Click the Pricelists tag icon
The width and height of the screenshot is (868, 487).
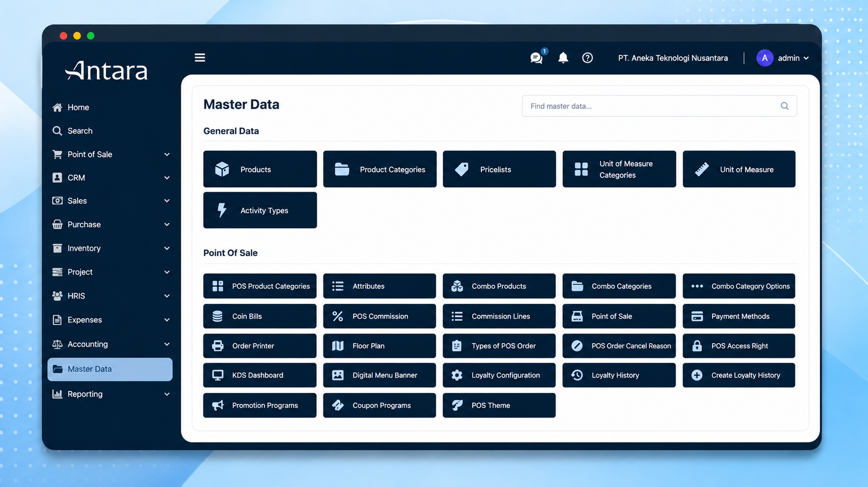(x=462, y=169)
